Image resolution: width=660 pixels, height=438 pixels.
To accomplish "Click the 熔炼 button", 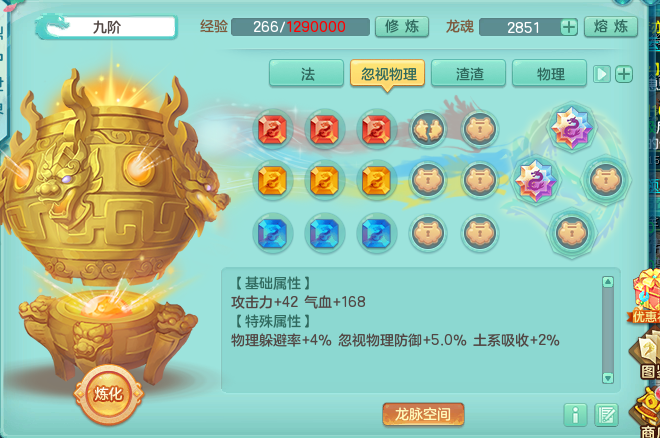I will tap(611, 27).
